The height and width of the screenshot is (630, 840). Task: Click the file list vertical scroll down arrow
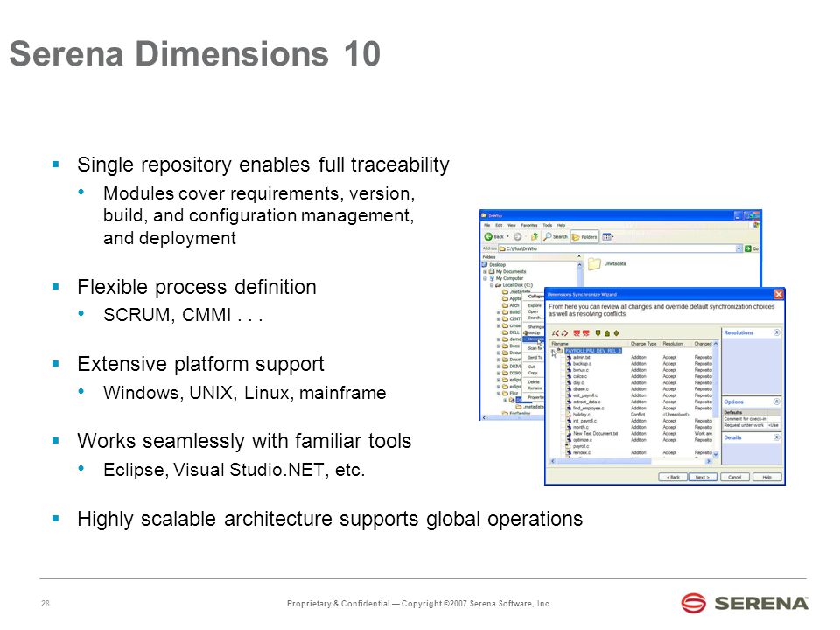[x=716, y=454]
